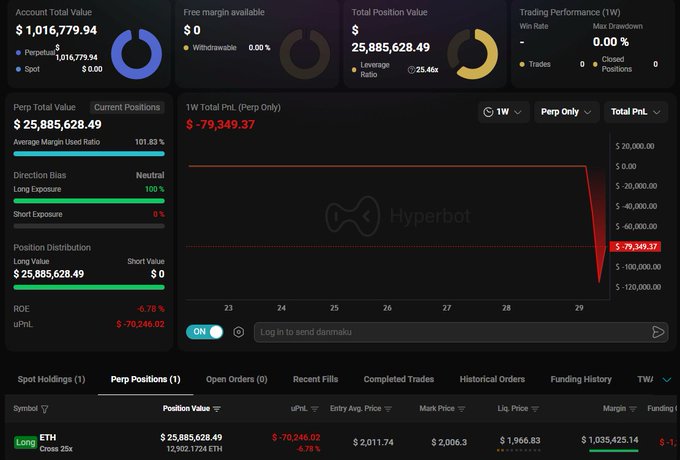This screenshot has height=460, width=680.
Task: Click the 25.46x leverage value
Action: tap(427, 70)
